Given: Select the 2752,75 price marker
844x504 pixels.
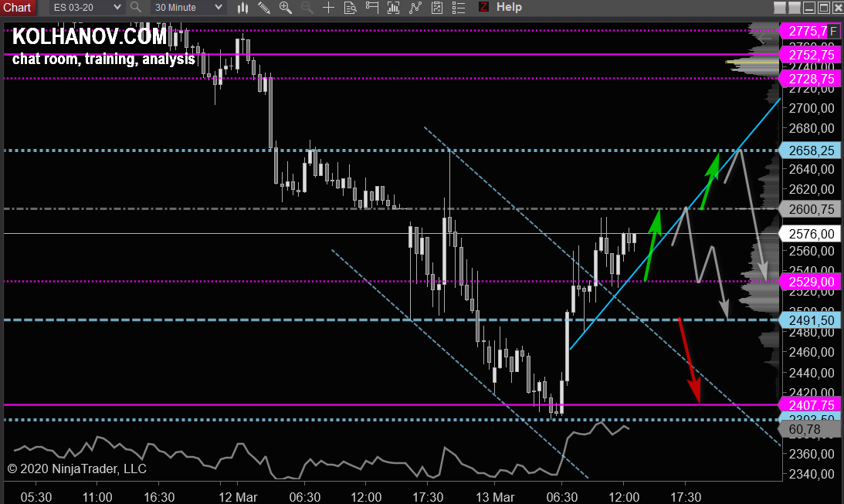Looking at the screenshot, I should [811, 55].
